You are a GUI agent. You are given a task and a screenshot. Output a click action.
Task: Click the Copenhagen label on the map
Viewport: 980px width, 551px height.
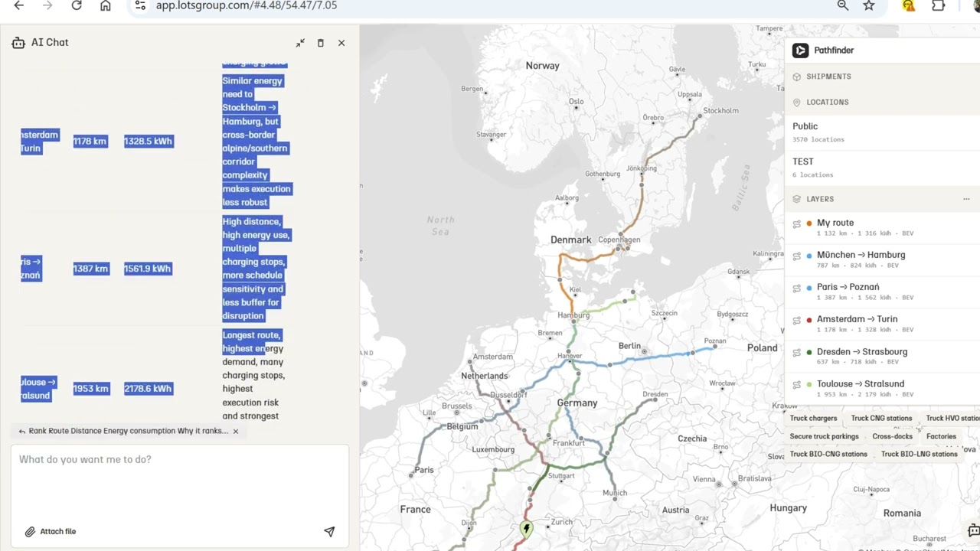619,240
